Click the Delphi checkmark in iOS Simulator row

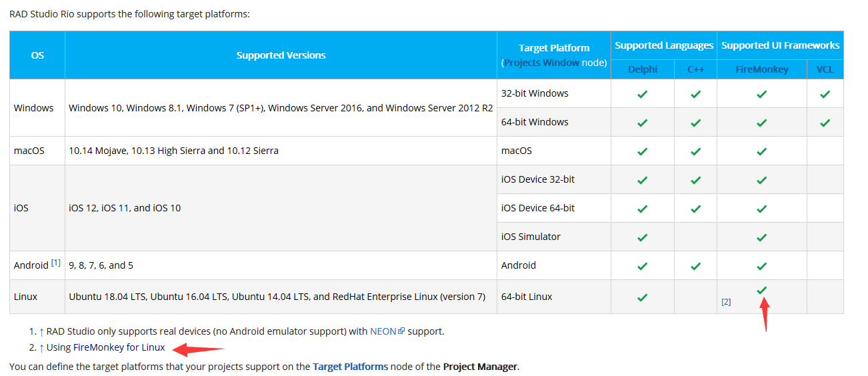click(642, 237)
